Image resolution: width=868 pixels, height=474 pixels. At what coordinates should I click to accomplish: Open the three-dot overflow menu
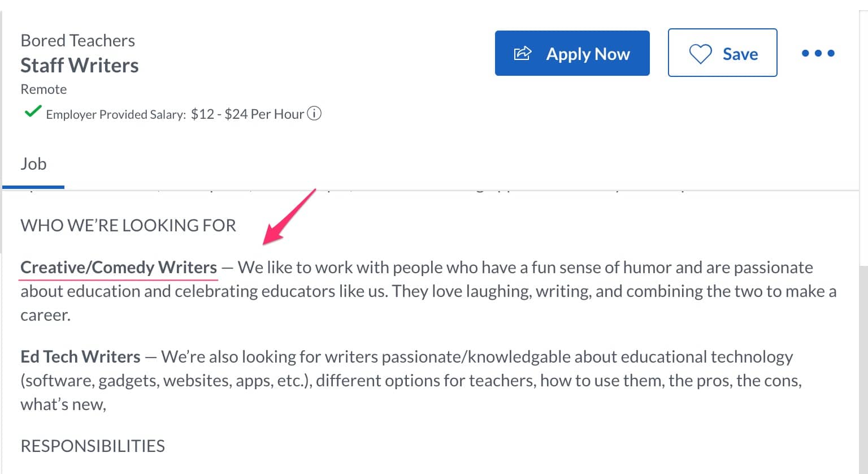pyautogui.click(x=818, y=53)
